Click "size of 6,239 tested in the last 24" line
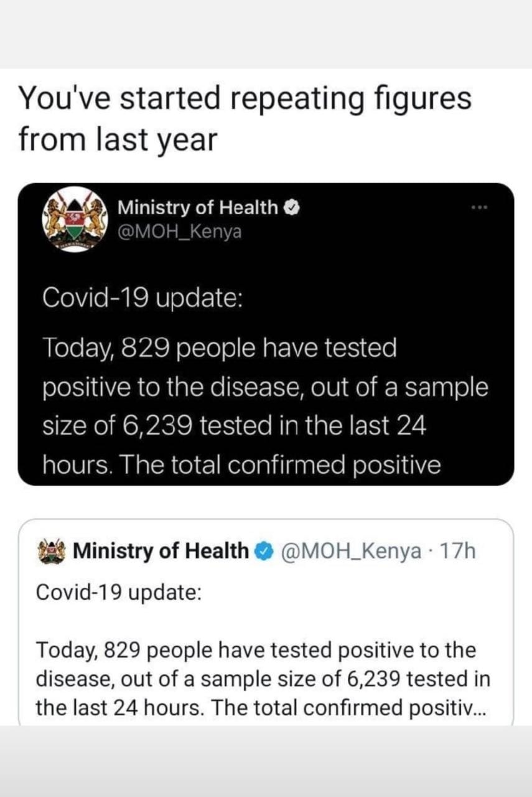 coord(234,427)
